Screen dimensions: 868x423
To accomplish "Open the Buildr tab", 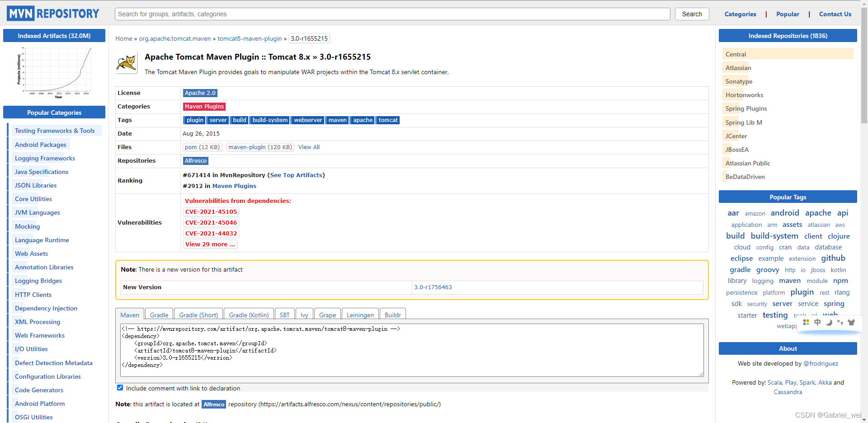I will pos(393,315).
